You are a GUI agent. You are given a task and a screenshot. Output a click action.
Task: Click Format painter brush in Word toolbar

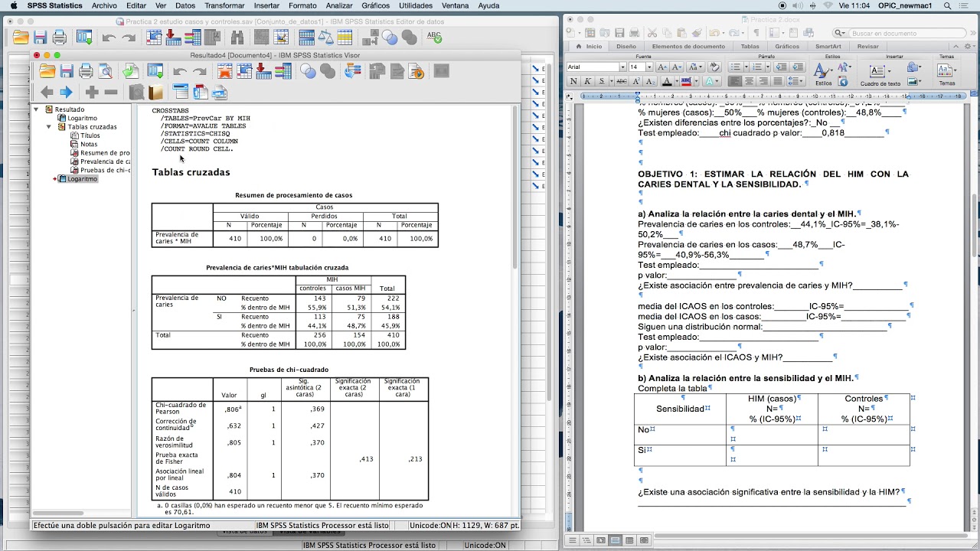[697, 33]
